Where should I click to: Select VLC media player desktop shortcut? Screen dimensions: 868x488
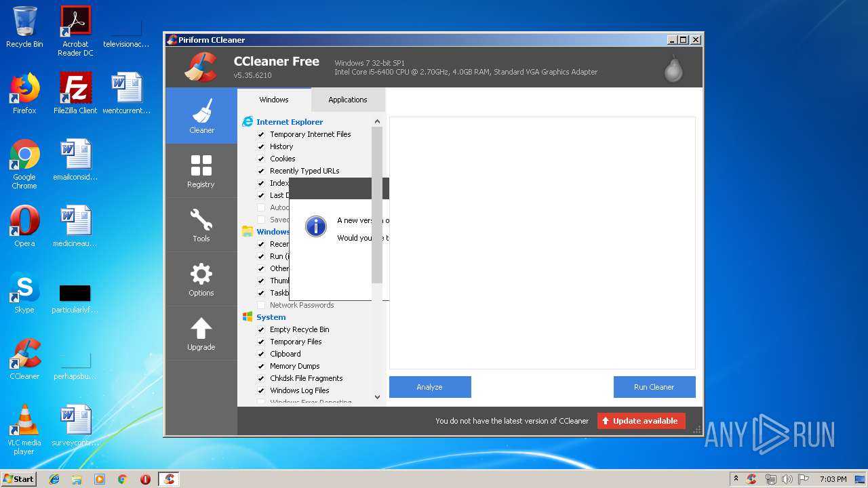click(24, 430)
